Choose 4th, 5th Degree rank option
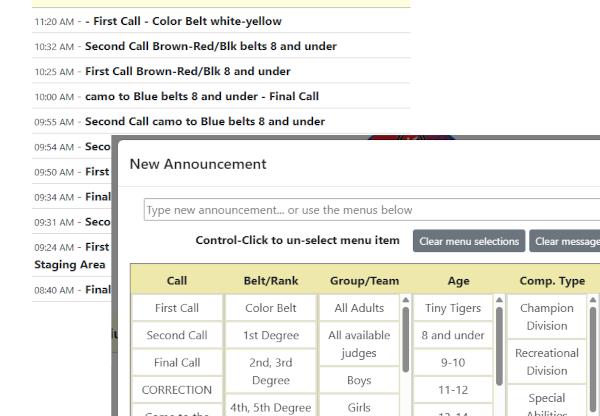The height and width of the screenshot is (416, 600). (x=271, y=405)
